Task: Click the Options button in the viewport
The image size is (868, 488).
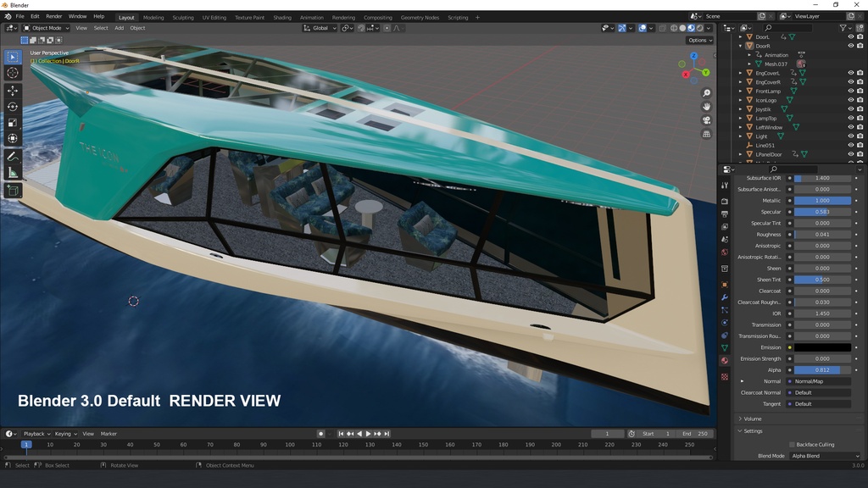Action: (700, 39)
